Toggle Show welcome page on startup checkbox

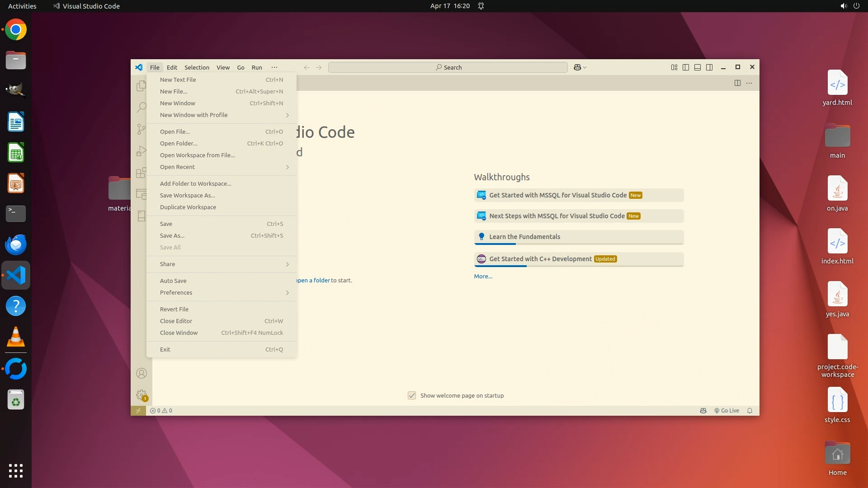point(412,395)
